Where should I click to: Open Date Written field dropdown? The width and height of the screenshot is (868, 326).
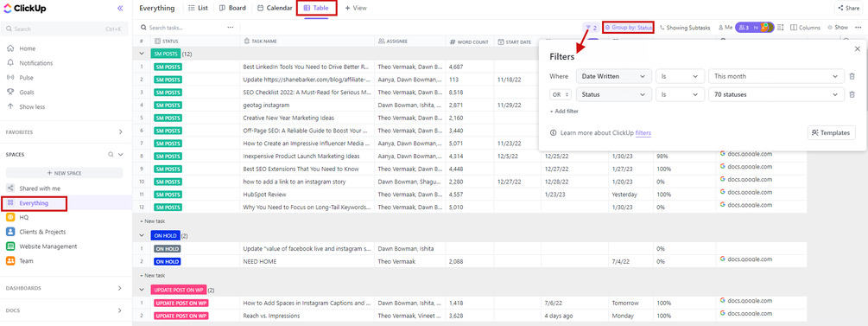point(613,76)
